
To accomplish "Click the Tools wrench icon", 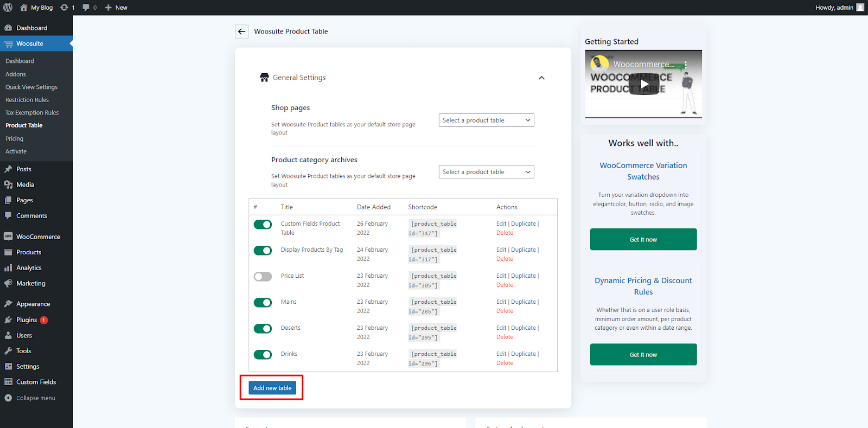I will point(8,351).
